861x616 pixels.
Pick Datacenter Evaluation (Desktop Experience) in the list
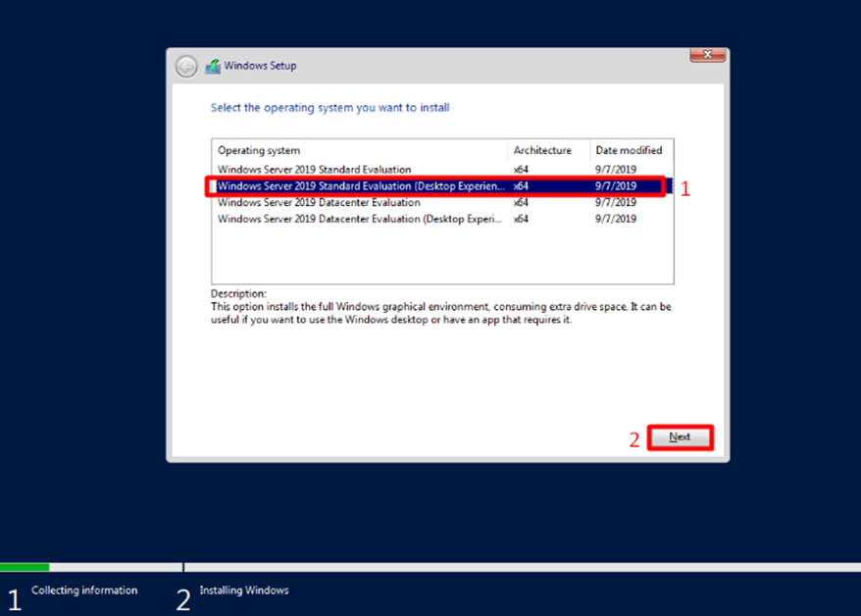(x=361, y=219)
